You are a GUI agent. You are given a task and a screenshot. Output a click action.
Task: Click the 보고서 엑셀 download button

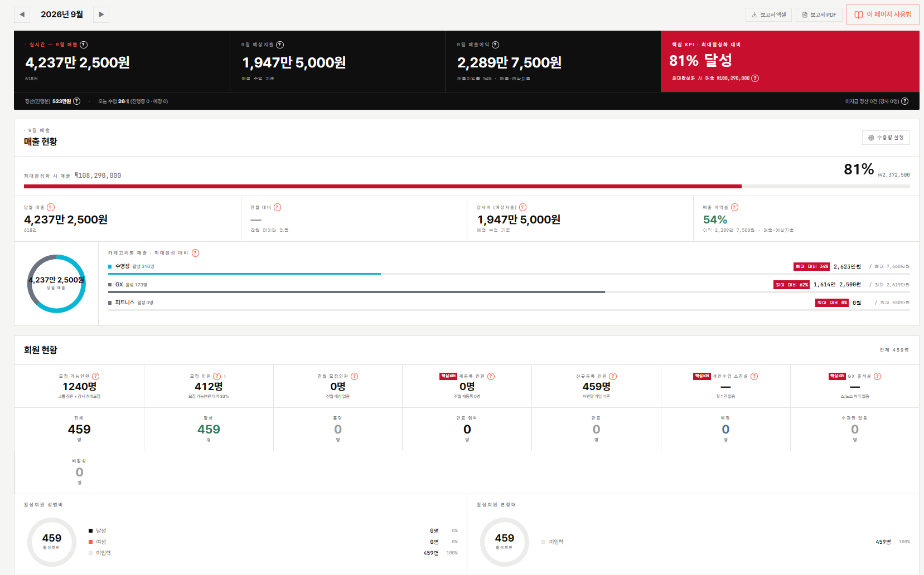768,14
